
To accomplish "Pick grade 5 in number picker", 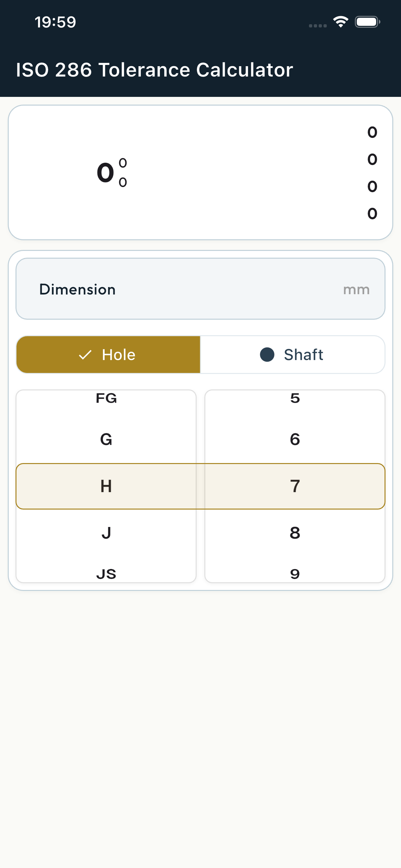I will (x=295, y=398).
